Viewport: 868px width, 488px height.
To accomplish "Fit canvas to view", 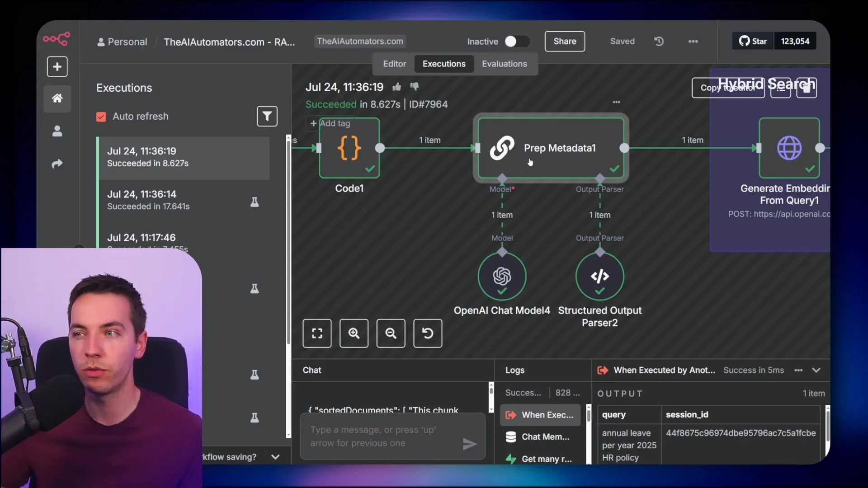I will [x=317, y=333].
